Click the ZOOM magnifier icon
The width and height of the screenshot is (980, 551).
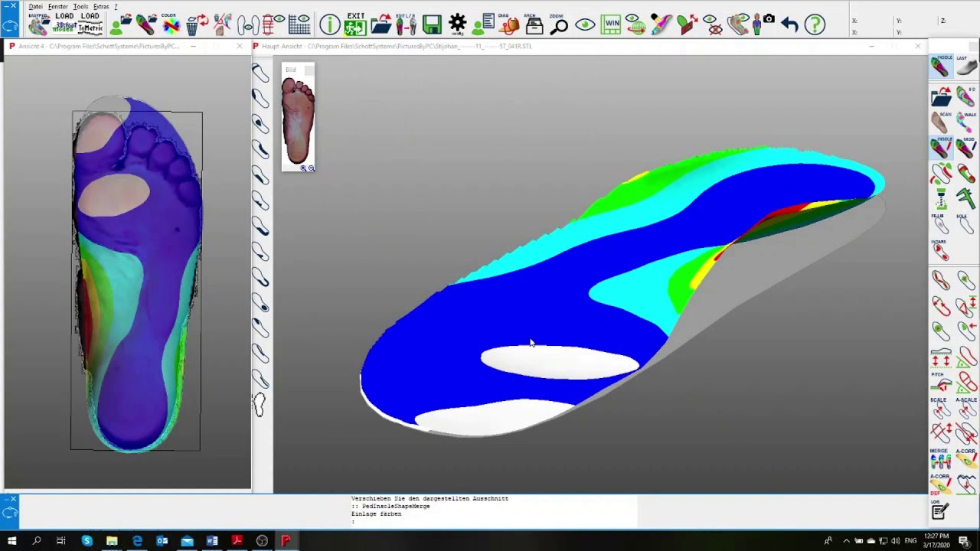559,24
